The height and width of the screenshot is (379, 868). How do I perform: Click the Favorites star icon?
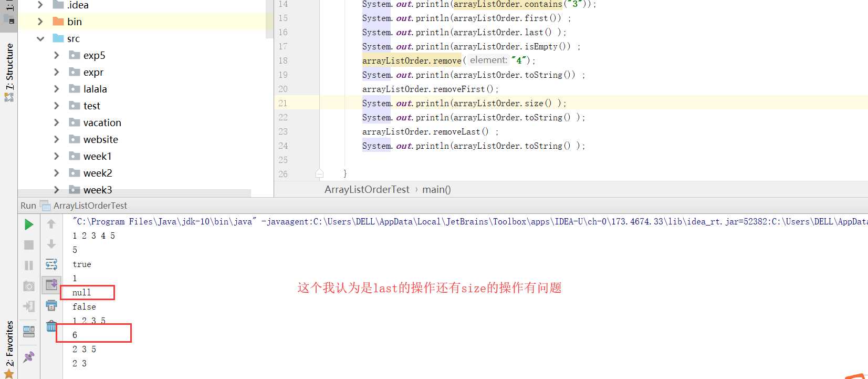tap(9, 374)
